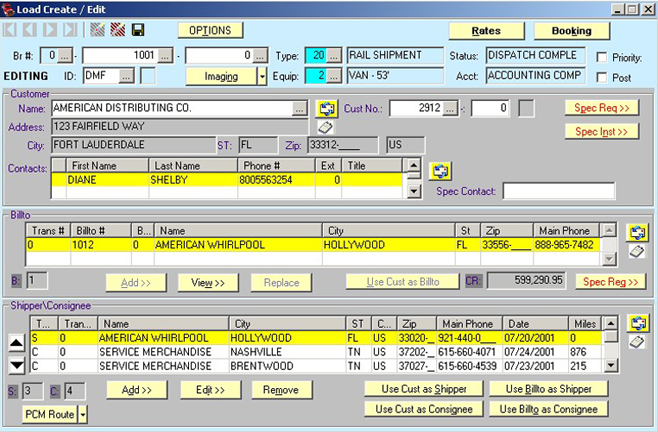The image size is (658, 432).
Task: Open Type code lookup button
Action: (334, 56)
